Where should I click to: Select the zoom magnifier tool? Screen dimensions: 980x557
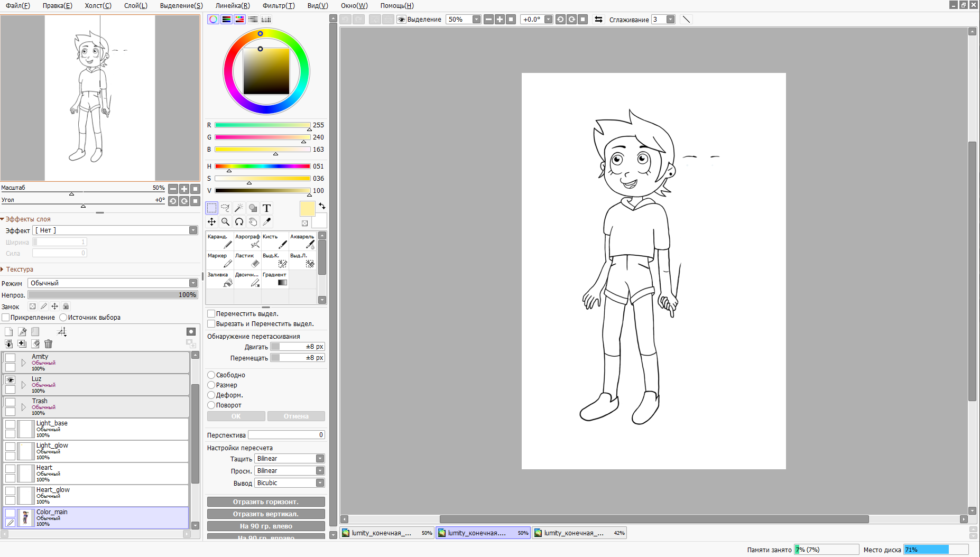coord(225,222)
